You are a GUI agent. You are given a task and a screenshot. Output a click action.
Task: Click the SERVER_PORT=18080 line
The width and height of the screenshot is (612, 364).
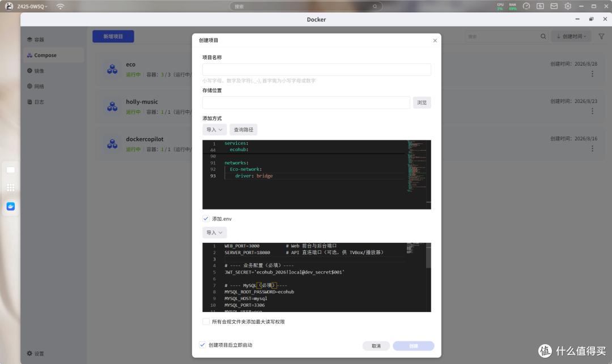pos(247,252)
